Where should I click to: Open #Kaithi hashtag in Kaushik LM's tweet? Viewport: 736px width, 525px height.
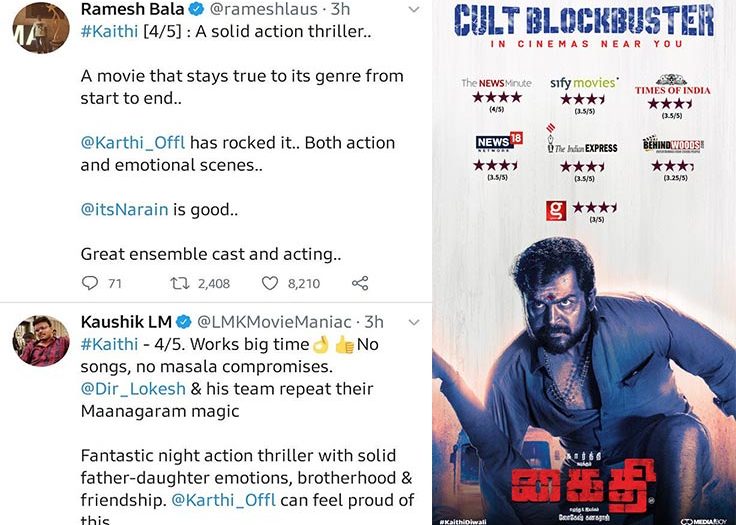point(109,345)
